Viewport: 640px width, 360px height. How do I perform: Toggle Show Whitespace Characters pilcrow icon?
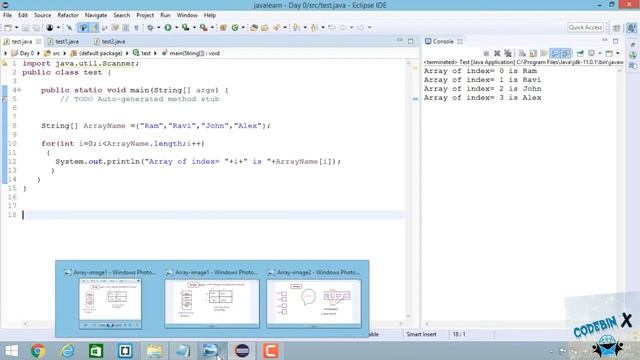tap(136, 27)
